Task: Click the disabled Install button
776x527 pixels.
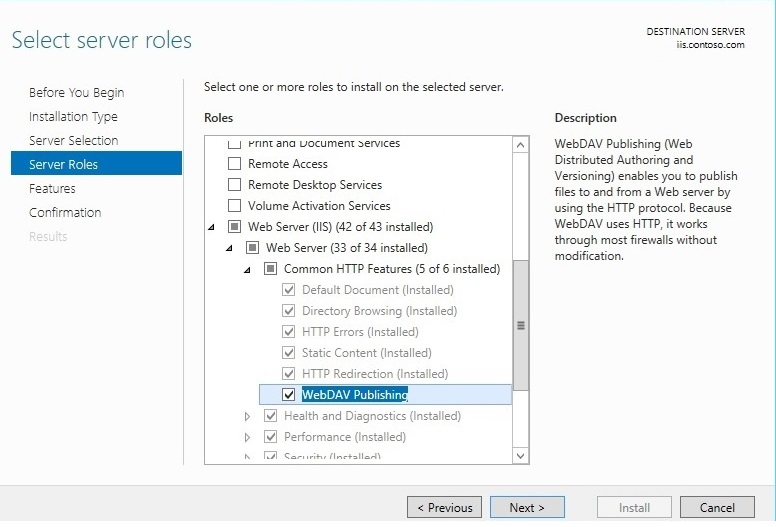Action: [x=634, y=507]
